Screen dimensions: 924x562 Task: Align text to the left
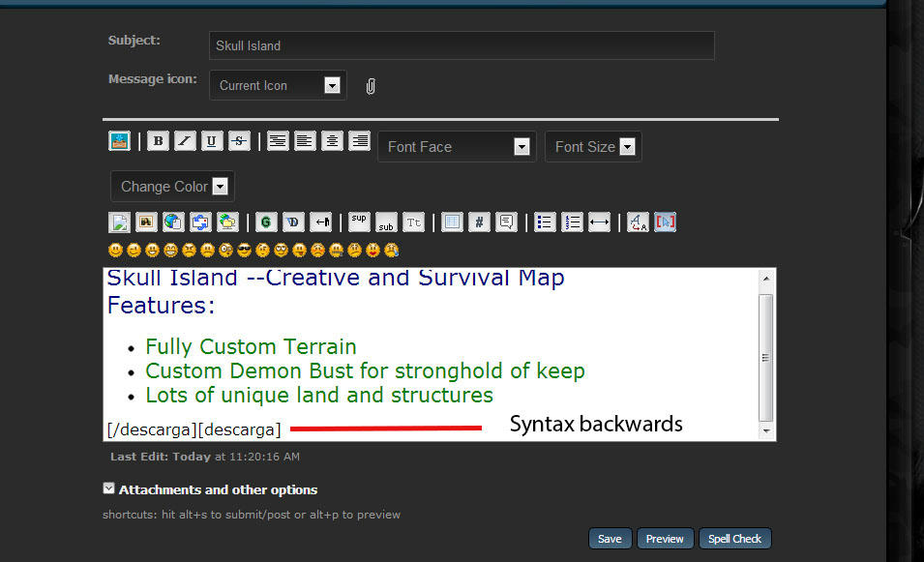click(x=305, y=141)
